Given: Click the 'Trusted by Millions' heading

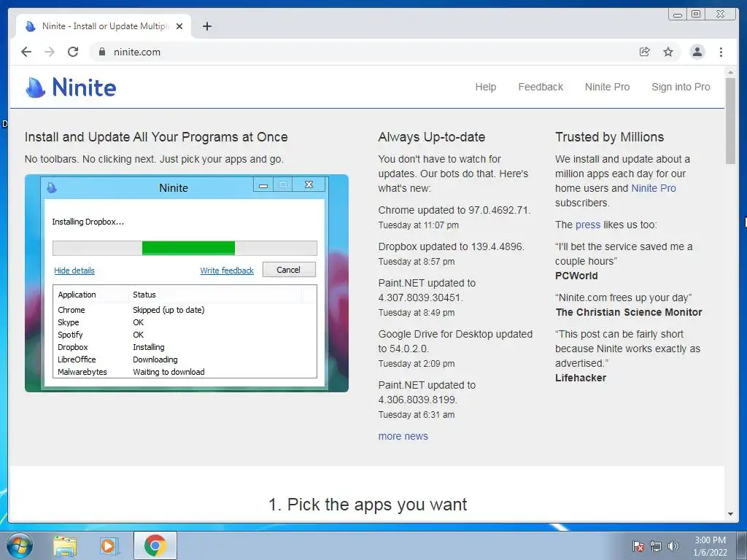Looking at the screenshot, I should 609,137.
